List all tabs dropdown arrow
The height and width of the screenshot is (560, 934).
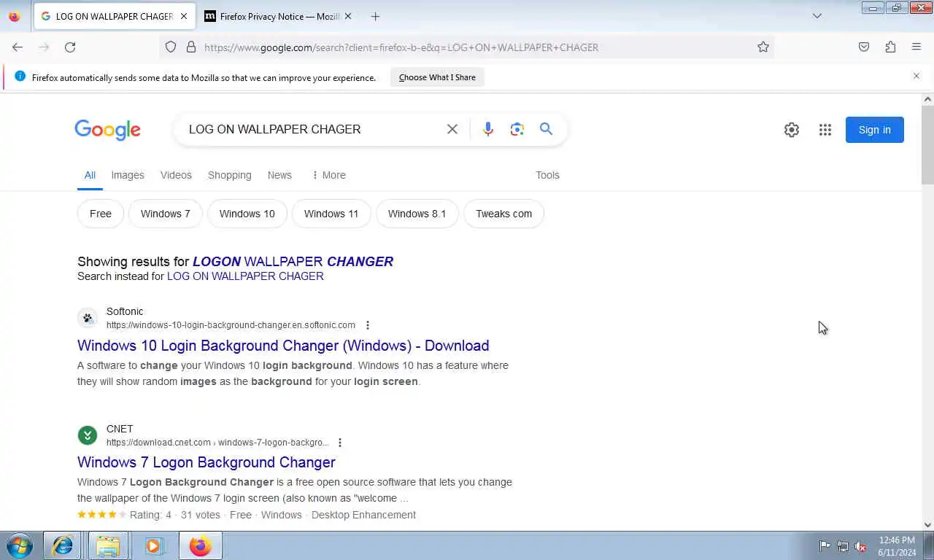coord(817,16)
